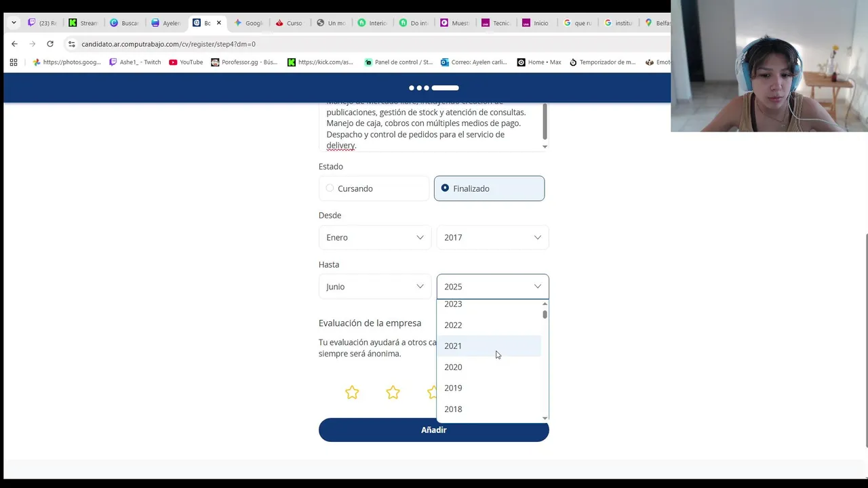Switch to the 'Do int' tab
This screenshot has width=868, height=488.
pyautogui.click(x=414, y=23)
